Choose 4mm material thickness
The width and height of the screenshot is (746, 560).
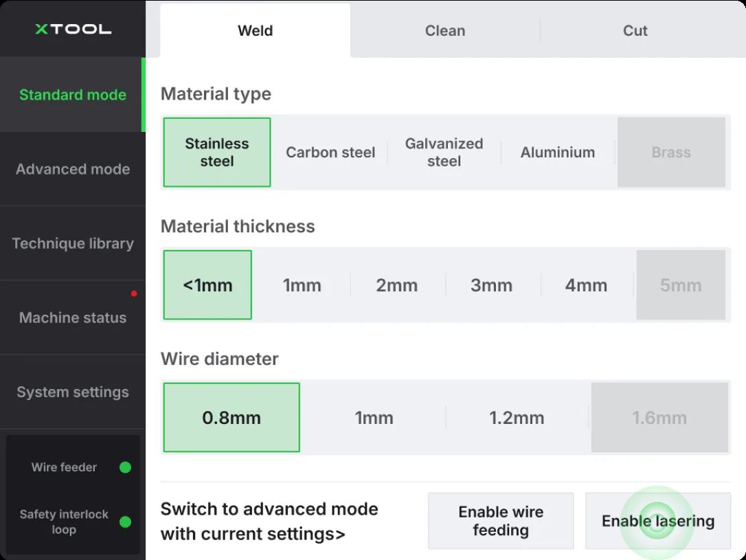pos(586,285)
